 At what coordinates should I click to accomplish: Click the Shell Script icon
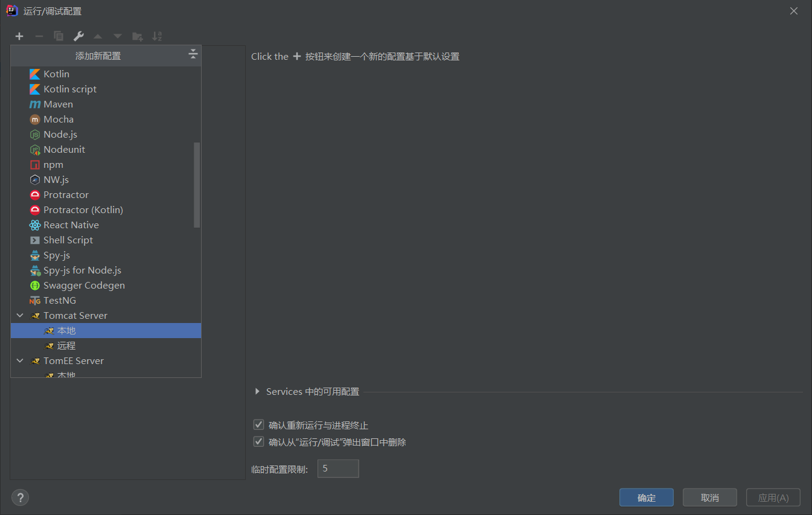(x=35, y=240)
